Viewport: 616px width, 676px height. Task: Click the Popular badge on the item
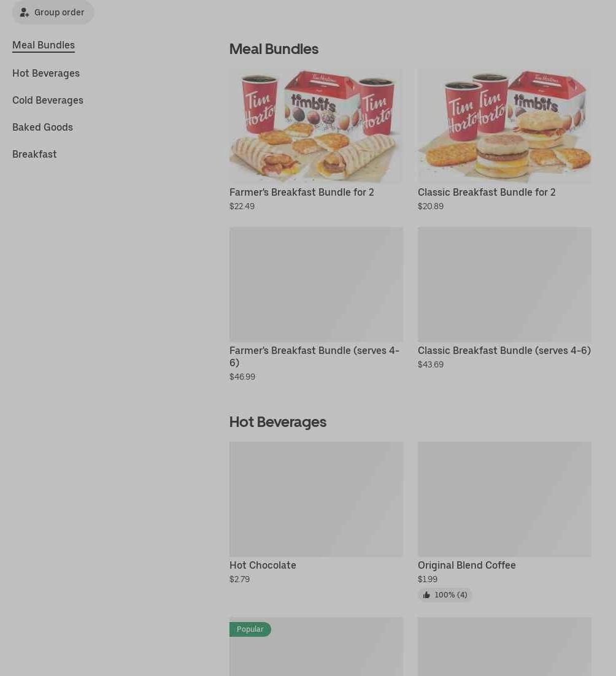[250, 629]
